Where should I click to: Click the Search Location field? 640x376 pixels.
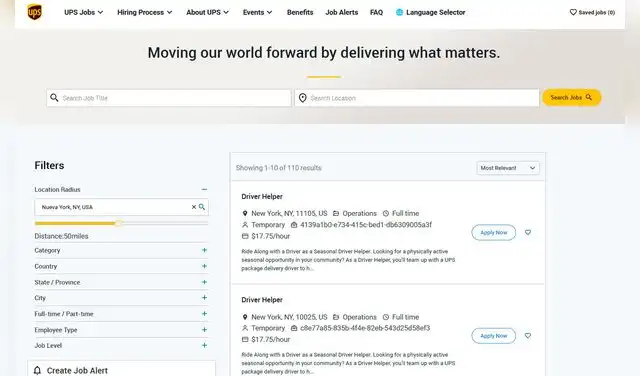tap(417, 98)
